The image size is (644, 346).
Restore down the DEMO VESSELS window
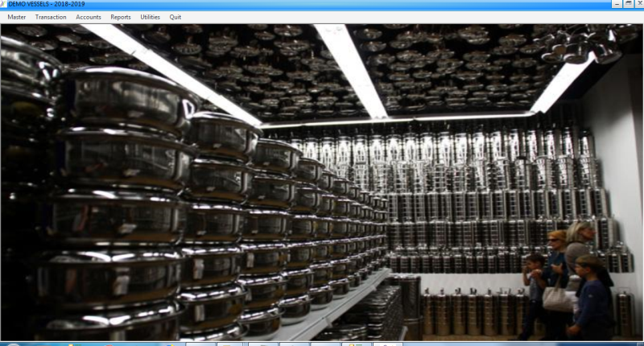[x=627, y=4]
